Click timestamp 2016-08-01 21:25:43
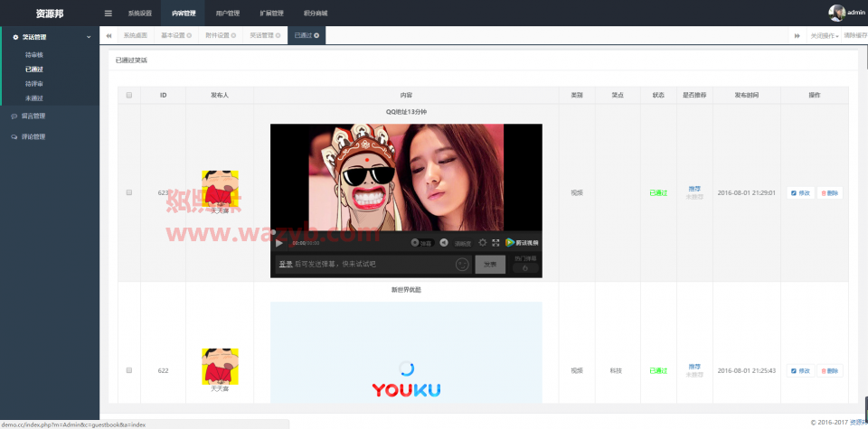The height and width of the screenshot is (429, 868). point(746,371)
